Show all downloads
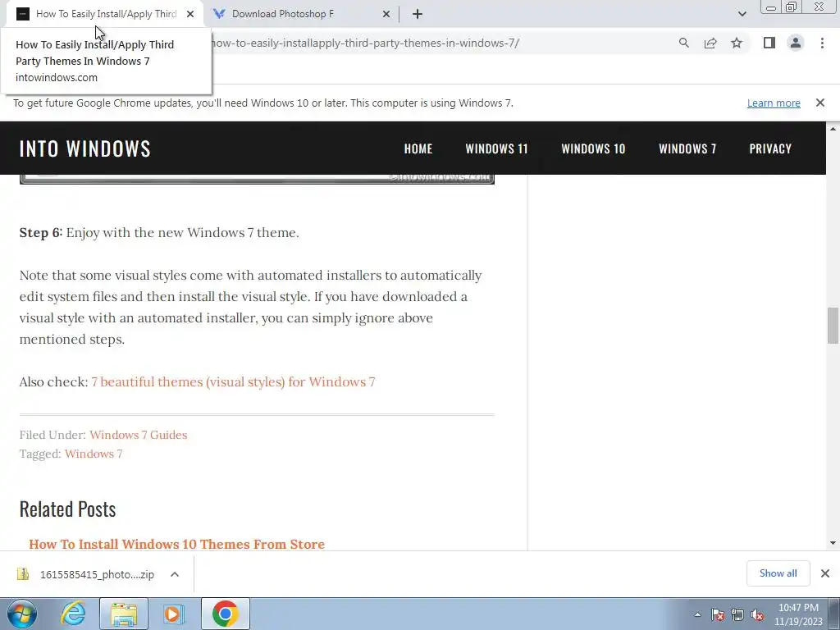Viewport: 840px width, 630px height. (x=778, y=573)
